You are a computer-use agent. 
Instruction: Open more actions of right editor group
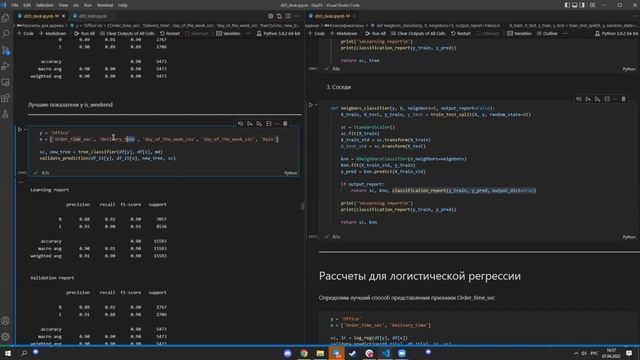(x=636, y=16)
